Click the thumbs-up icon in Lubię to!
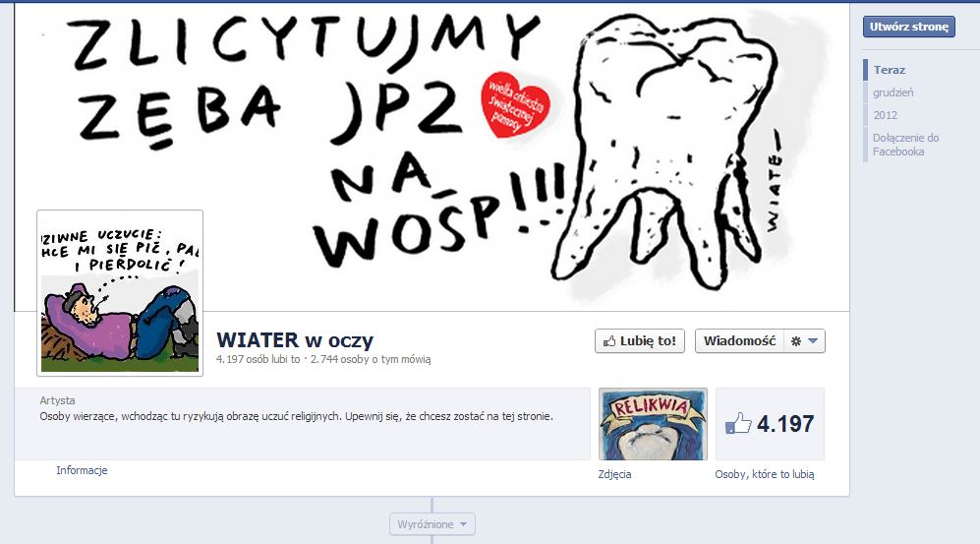 (x=609, y=341)
